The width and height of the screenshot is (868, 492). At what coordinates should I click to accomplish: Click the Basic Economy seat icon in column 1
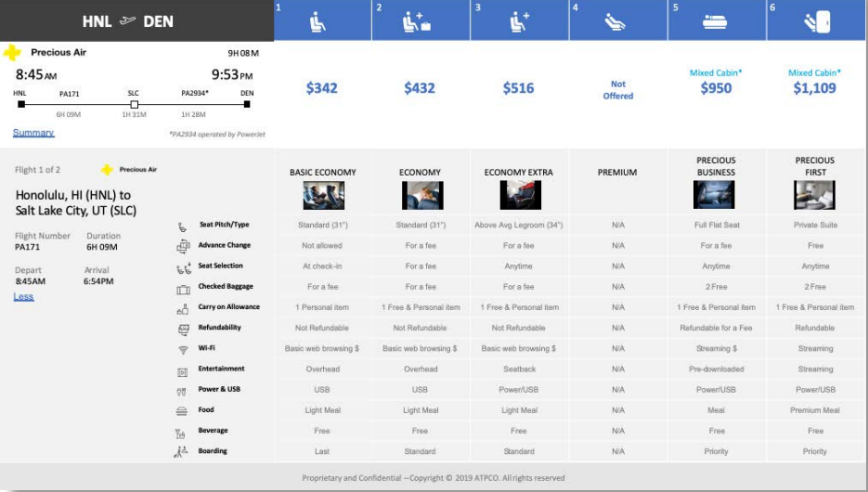click(x=322, y=21)
